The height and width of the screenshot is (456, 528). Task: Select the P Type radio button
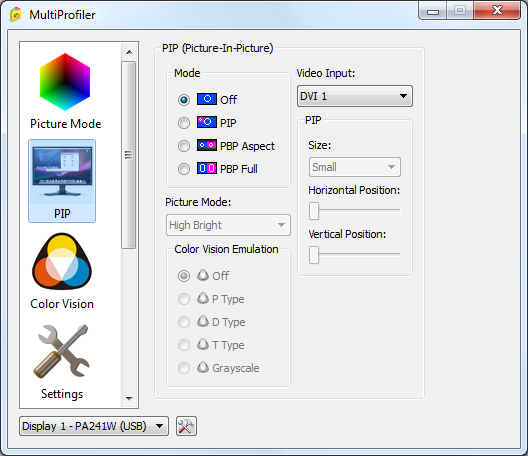click(x=184, y=299)
